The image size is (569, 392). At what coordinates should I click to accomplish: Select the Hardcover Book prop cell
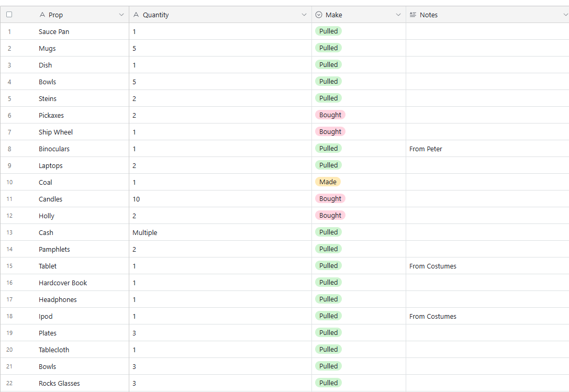63,283
